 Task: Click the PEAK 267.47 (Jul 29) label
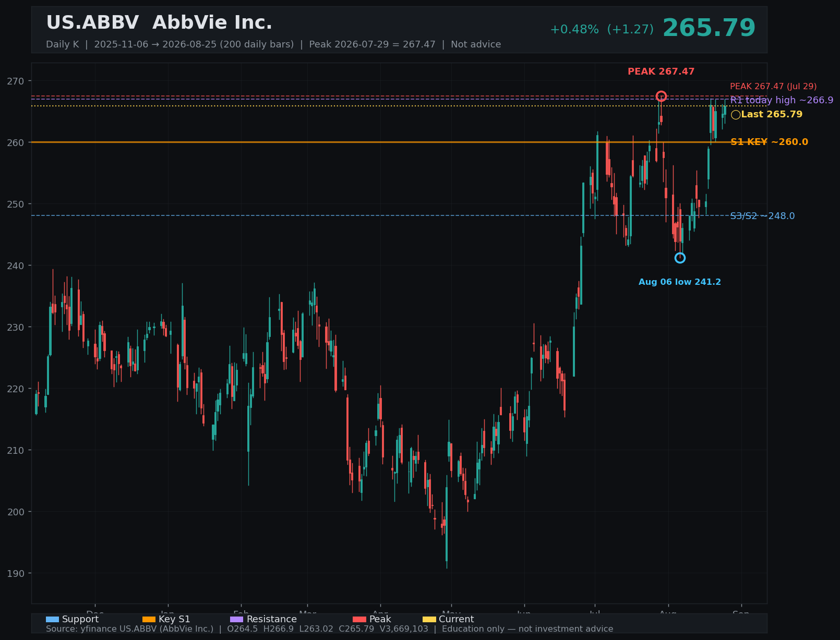773,87
